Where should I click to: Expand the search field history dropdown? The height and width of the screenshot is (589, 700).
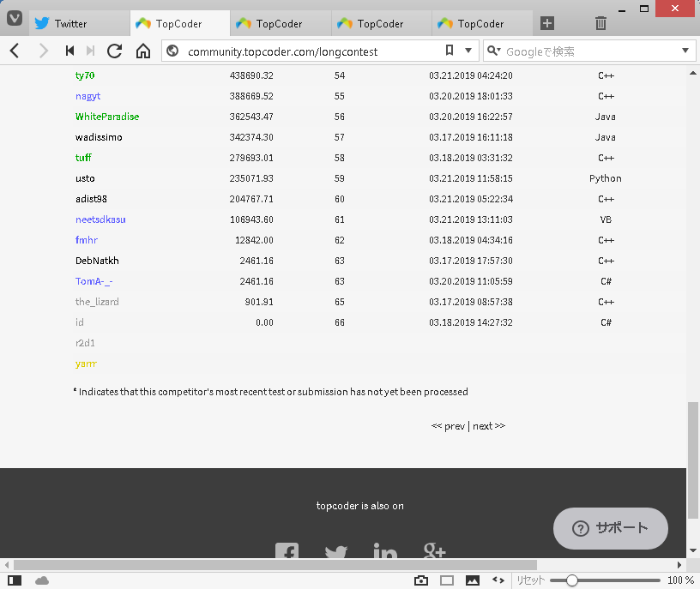tap(685, 51)
